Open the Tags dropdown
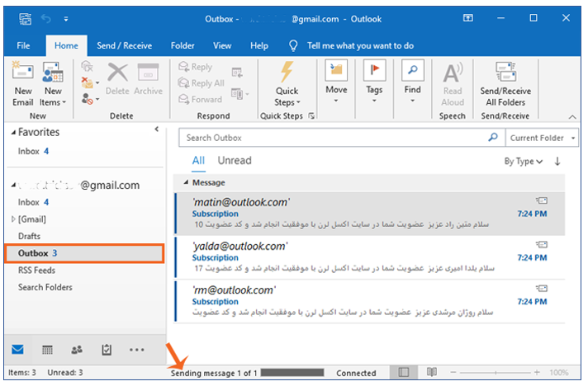Screen dimensions: 588x386 point(374,82)
